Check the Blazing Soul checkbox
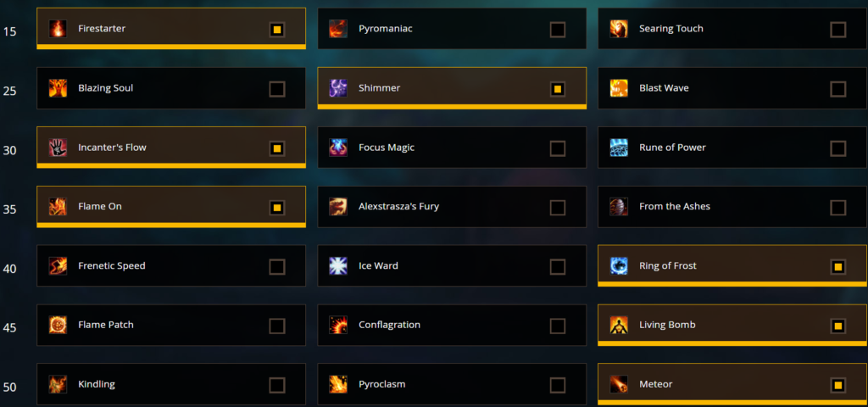The height and width of the screenshot is (407, 868). point(277,88)
